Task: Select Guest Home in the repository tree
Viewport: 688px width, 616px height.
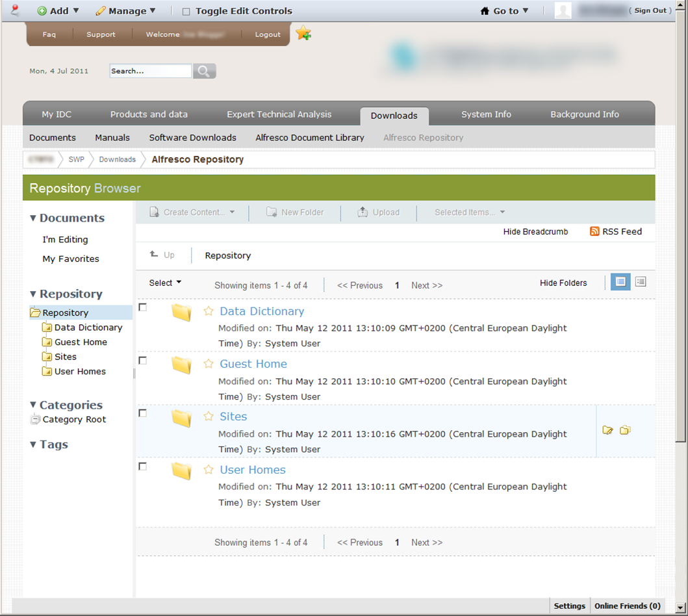Action: coord(81,342)
